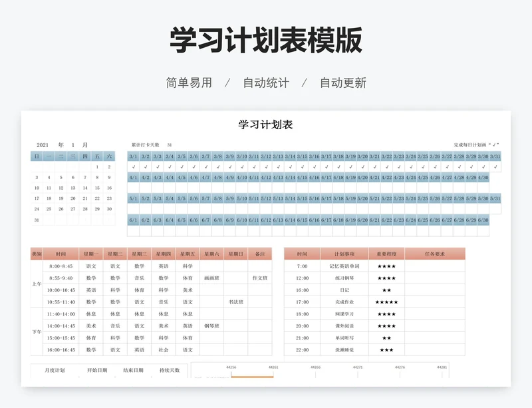This screenshot has height=408, width=532.
Task: Select the 星期一 column header
Action: (x=91, y=254)
